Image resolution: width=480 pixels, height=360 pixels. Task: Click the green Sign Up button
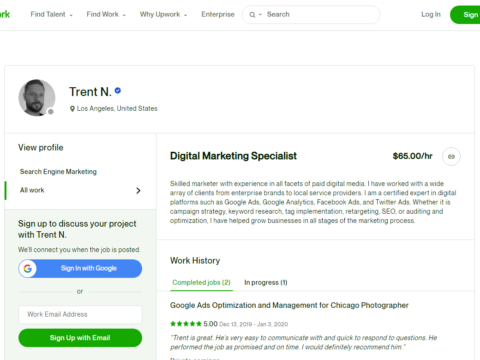[x=465, y=15]
